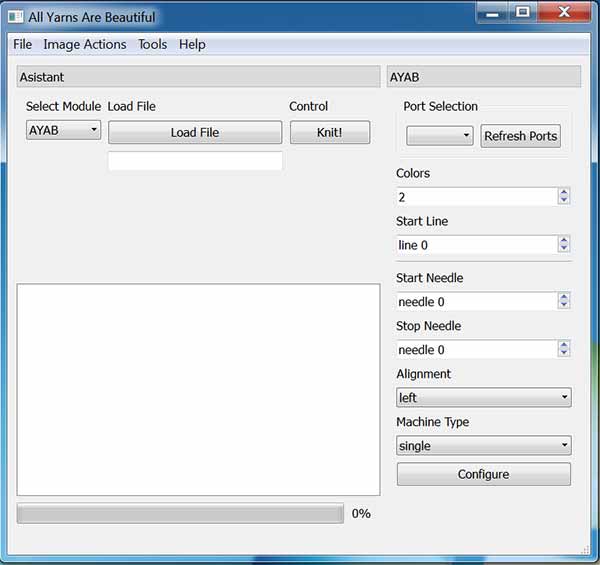Viewport: 600px width, 565px height.
Task: Expand the Select Module AYAB dropdown
Action: 64,130
